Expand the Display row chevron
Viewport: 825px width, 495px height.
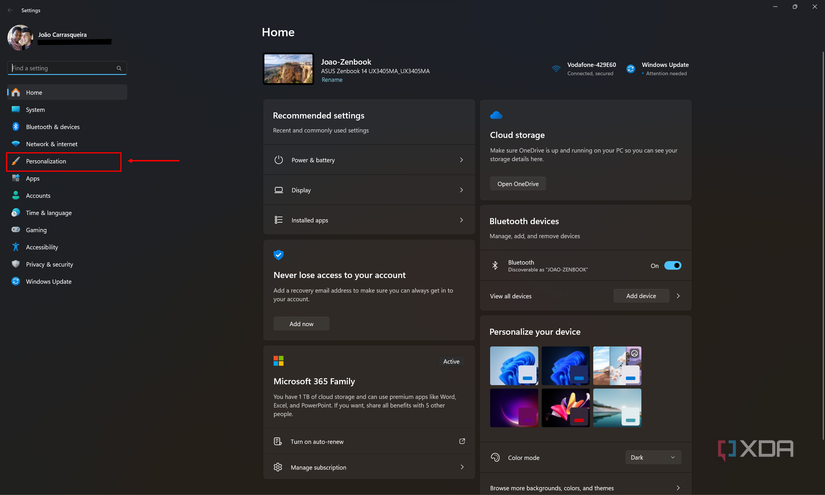click(461, 190)
